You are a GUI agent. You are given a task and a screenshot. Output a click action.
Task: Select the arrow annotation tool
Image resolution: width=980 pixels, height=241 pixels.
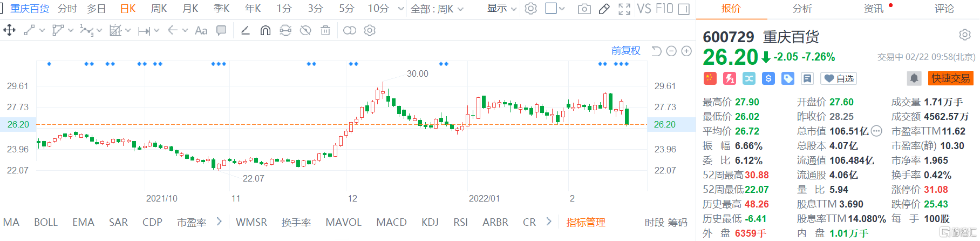pos(173,30)
